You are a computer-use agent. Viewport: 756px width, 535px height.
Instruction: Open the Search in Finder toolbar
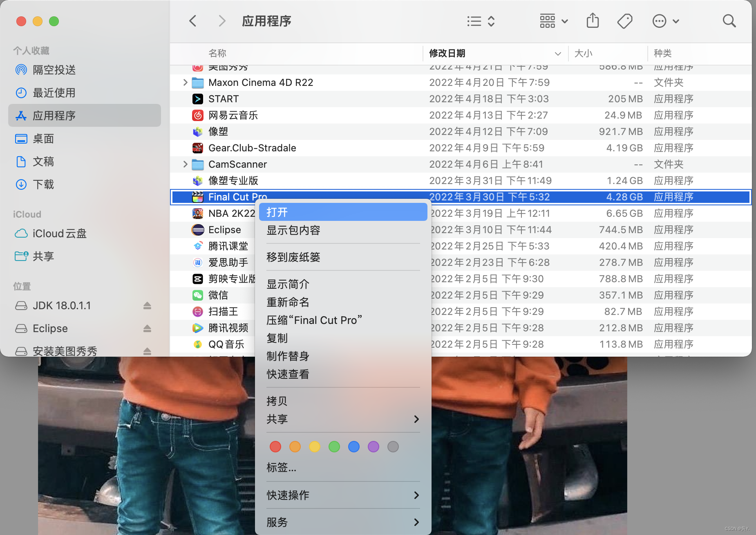pyautogui.click(x=729, y=21)
